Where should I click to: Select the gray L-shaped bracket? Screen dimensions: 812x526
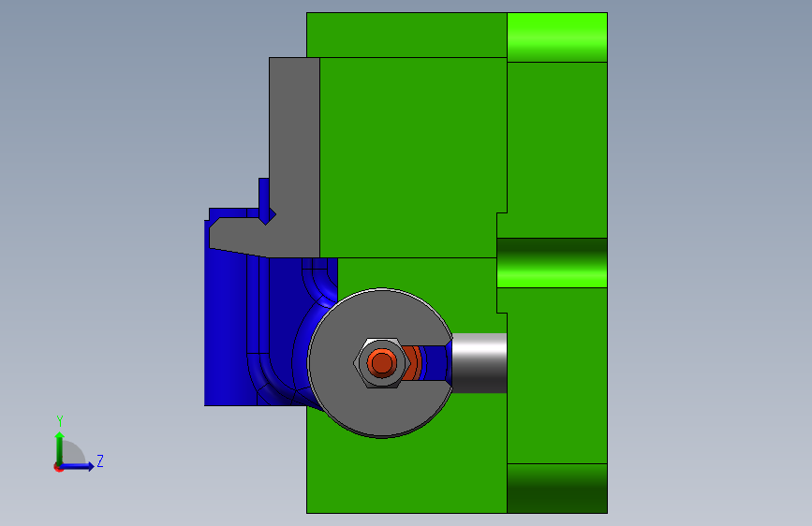(x=294, y=155)
